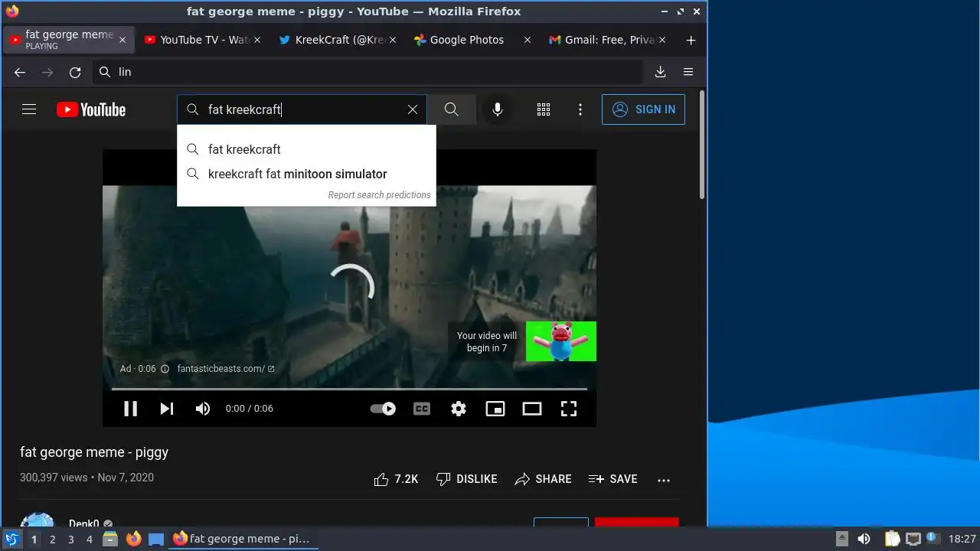
Task: Clear the search text with X
Action: click(x=413, y=109)
